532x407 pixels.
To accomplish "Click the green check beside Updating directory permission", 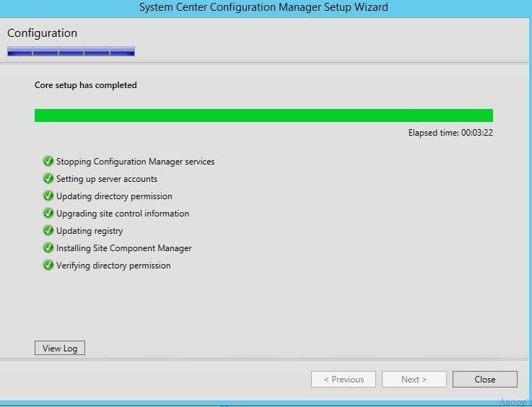I will 48,196.
